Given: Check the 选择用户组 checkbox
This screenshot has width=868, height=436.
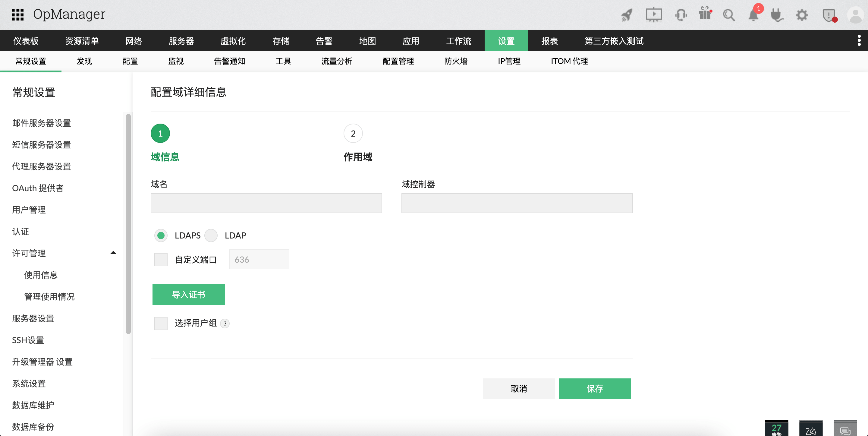Looking at the screenshot, I should (x=161, y=323).
